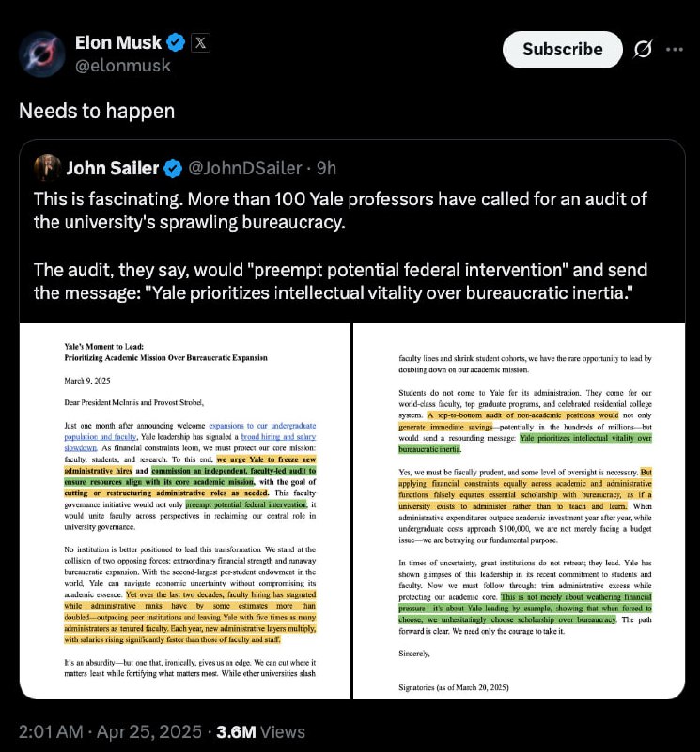The image size is (700, 752).
Task: Click John Sailer's verified checkmark badge
Action: [173, 168]
